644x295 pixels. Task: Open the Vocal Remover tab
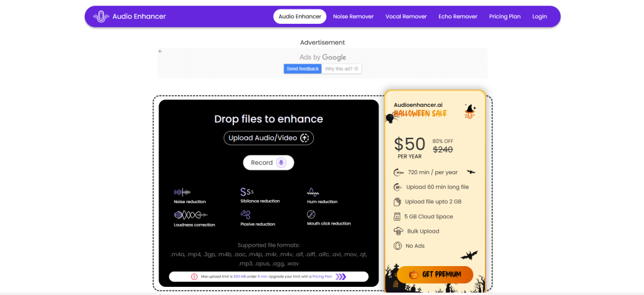(406, 16)
